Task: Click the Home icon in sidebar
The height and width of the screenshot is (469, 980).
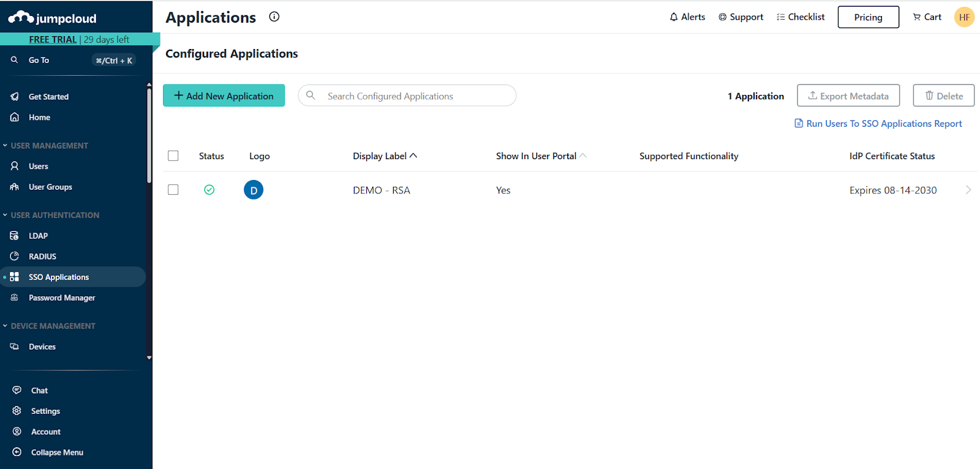Action: (x=15, y=117)
